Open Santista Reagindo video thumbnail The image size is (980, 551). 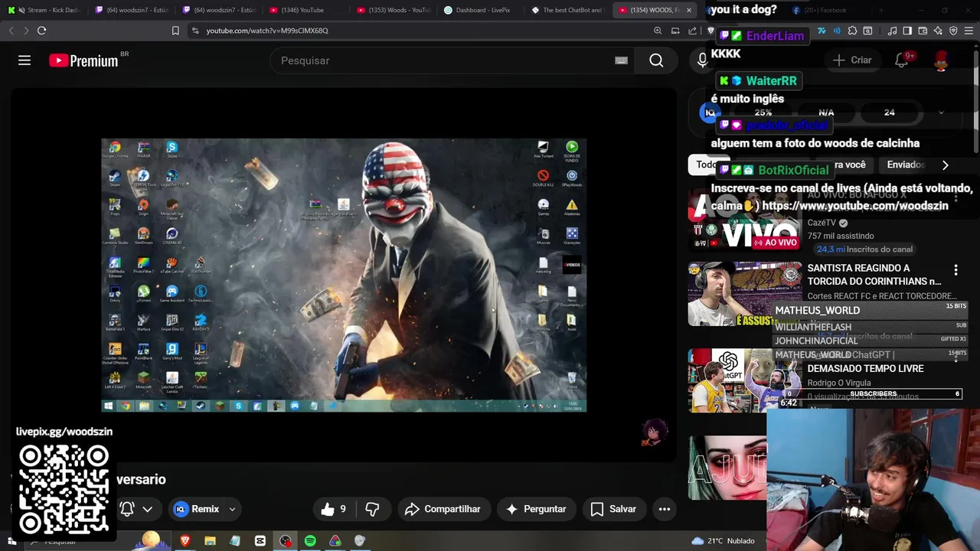(744, 294)
